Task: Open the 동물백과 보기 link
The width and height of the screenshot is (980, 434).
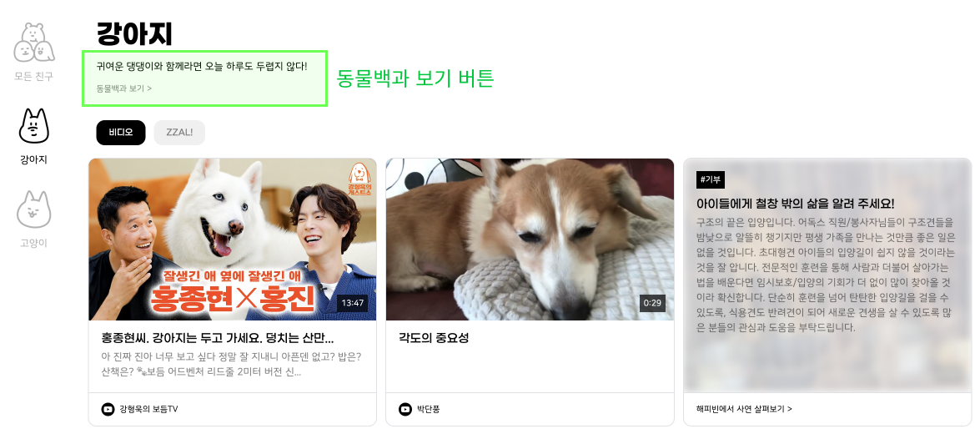Action: pyautogui.click(x=124, y=88)
